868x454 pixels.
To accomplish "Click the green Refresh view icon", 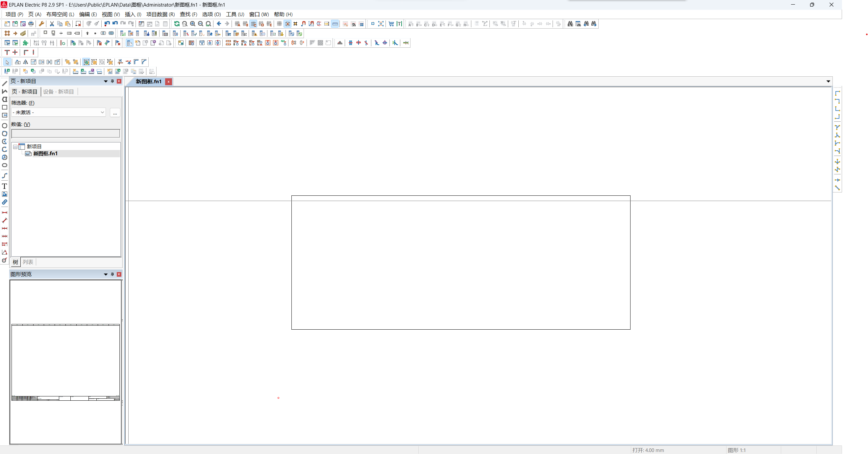I will click(x=177, y=24).
